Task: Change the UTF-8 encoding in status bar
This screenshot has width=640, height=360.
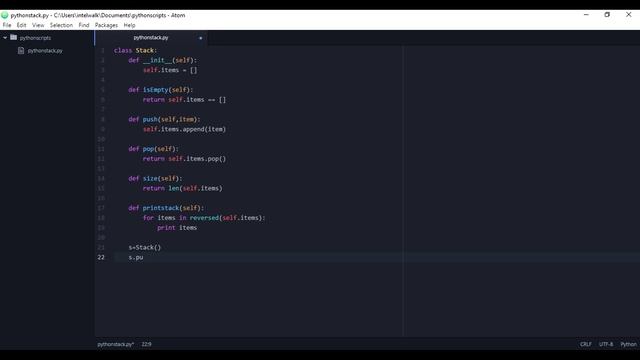Action: [606, 344]
